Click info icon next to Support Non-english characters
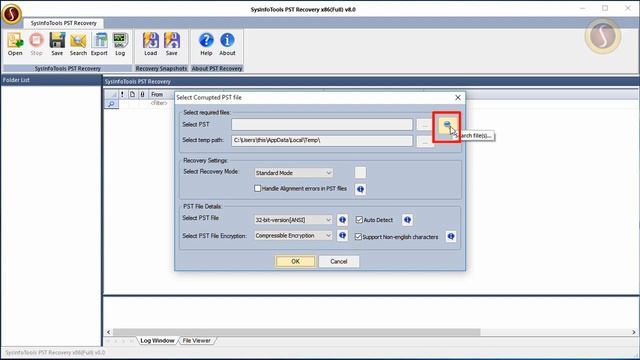Screen dimensions: 640x360 pos(451,236)
